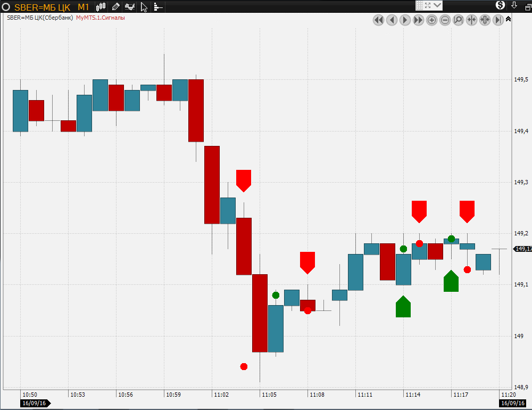Zoom in with the plus magnifier

[431, 20]
